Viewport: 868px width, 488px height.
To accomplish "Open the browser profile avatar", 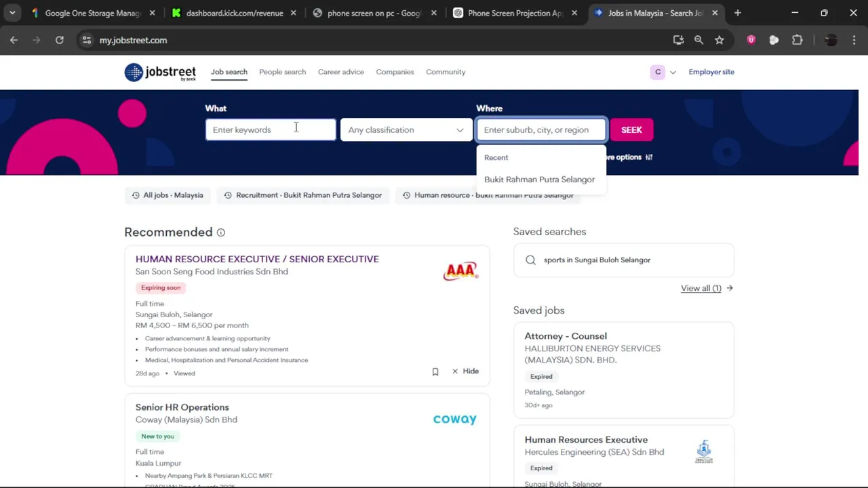I will (x=831, y=40).
